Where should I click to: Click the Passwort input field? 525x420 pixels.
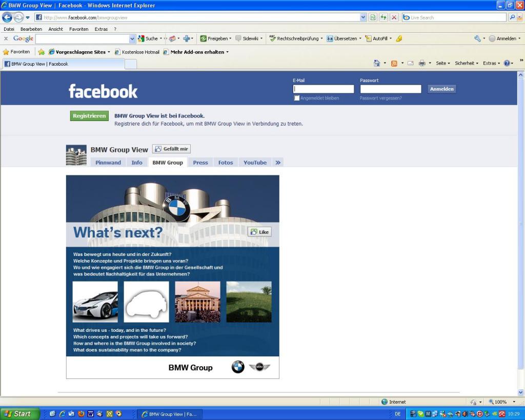pyautogui.click(x=391, y=89)
